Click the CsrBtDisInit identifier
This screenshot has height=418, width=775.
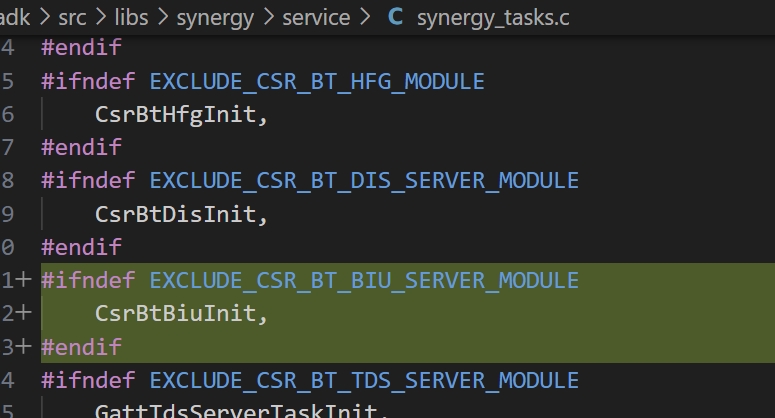coord(180,214)
